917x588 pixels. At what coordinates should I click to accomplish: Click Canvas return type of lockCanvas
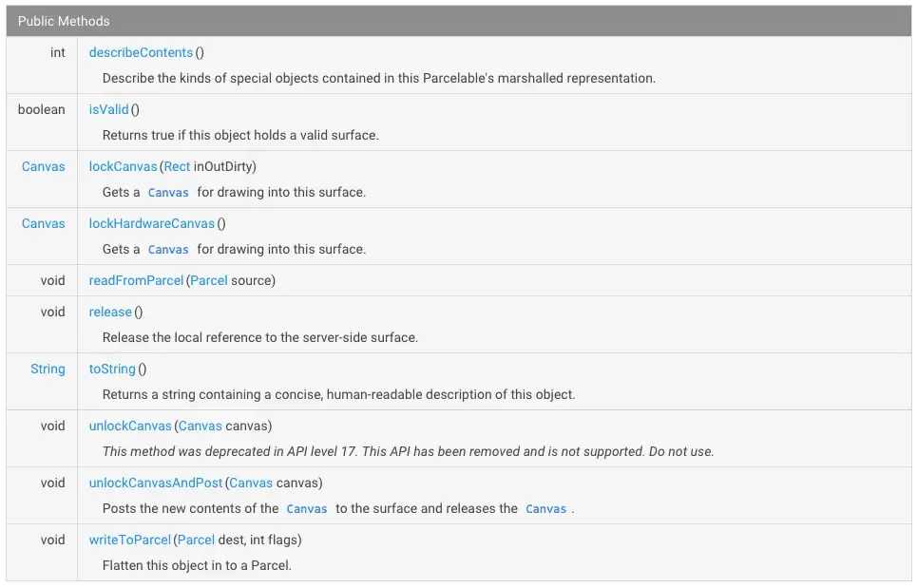click(x=44, y=166)
